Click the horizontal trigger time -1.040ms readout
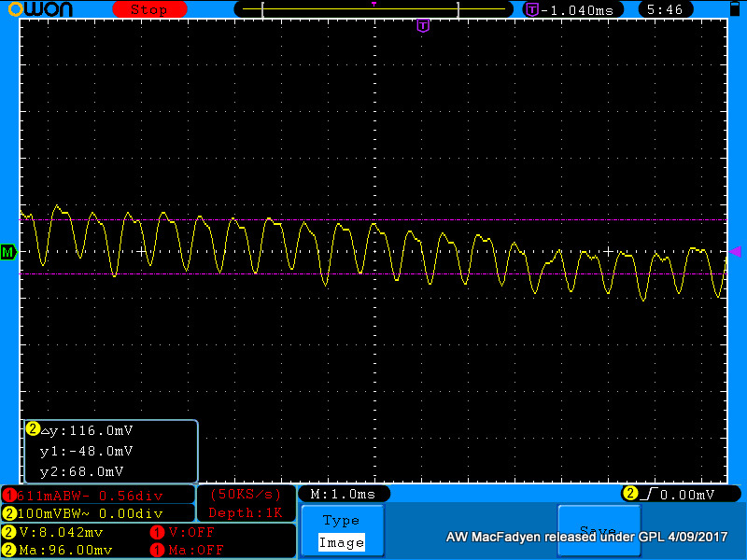 pos(575,9)
